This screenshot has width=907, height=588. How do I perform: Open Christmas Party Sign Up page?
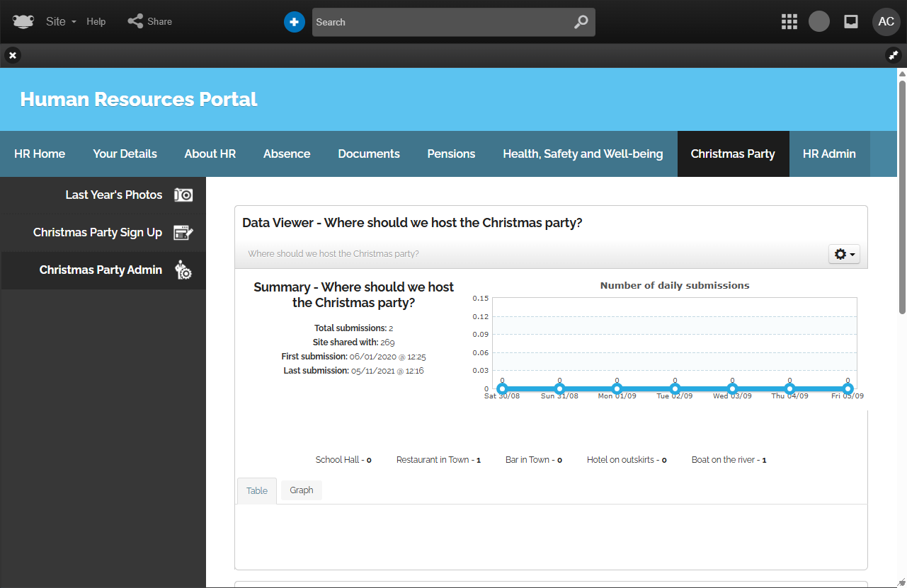tap(98, 232)
